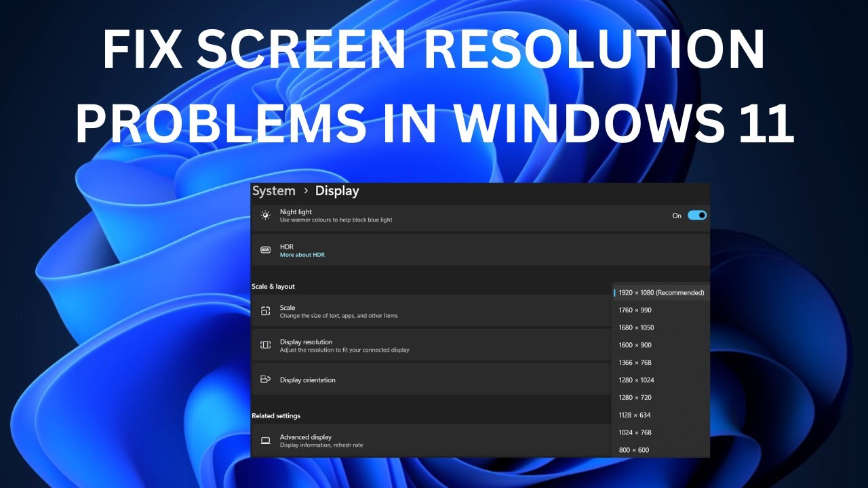Choose 1760 × 990 resolution

tap(661, 310)
